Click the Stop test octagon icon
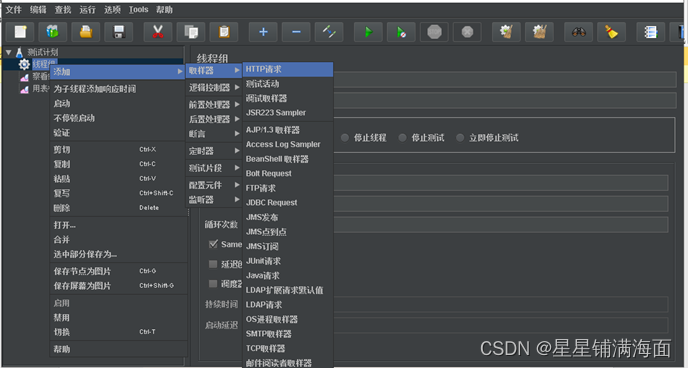Screen dimensions: 688x368 tap(434, 32)
